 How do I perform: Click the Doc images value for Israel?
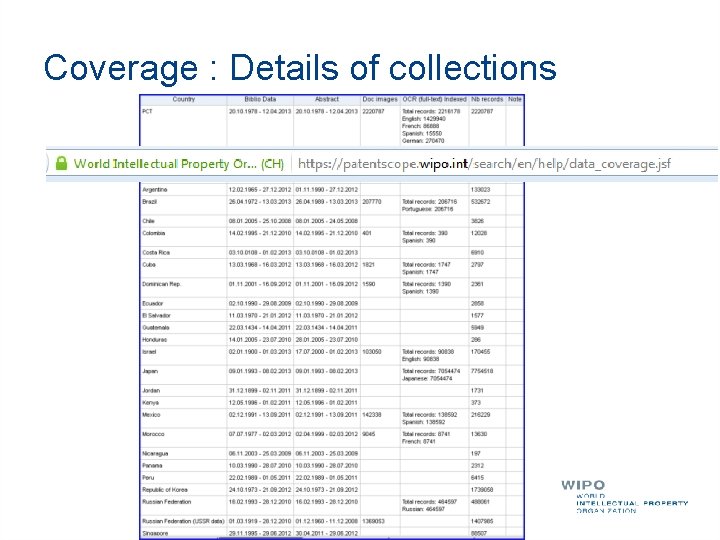click(x=372, y=352)
